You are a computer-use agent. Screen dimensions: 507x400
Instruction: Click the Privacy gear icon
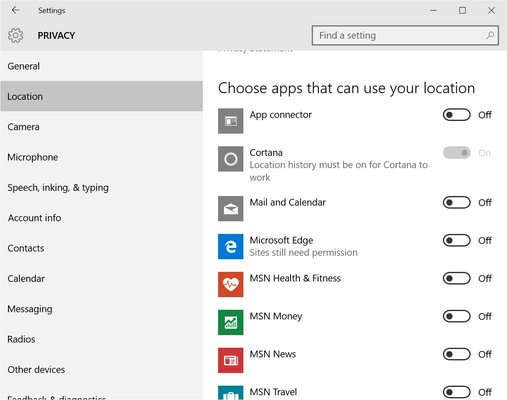(x=16, y=35)
